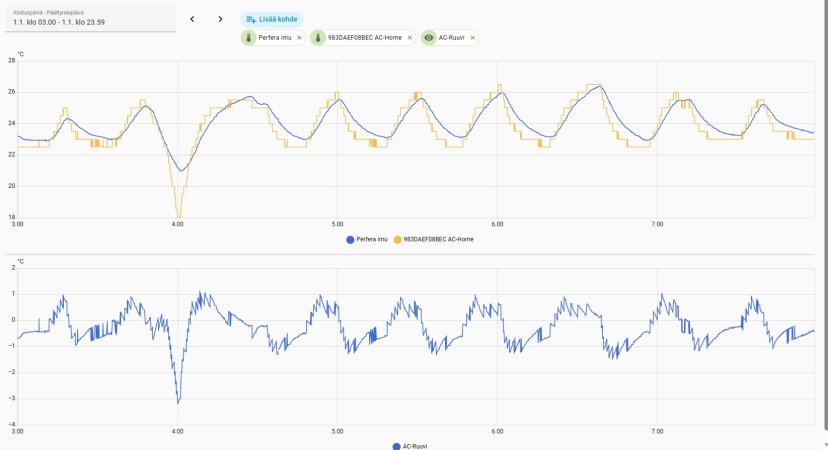Image resolution: width=828 pixels, height=450 pixels.
Task: Click the thermometer icon on 983DAEF08BEC AC-Home chip
Action: (x=319, y=38)
